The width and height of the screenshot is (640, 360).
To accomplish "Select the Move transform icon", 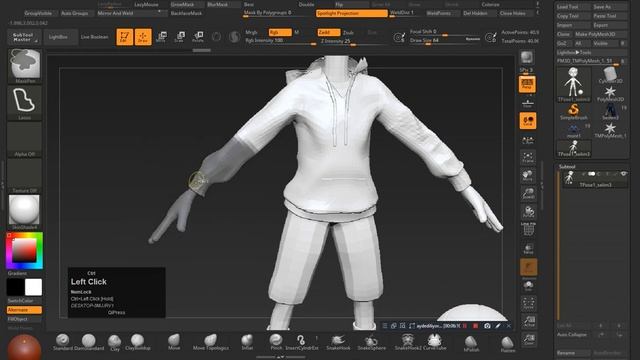I will (x=161, y=37).
